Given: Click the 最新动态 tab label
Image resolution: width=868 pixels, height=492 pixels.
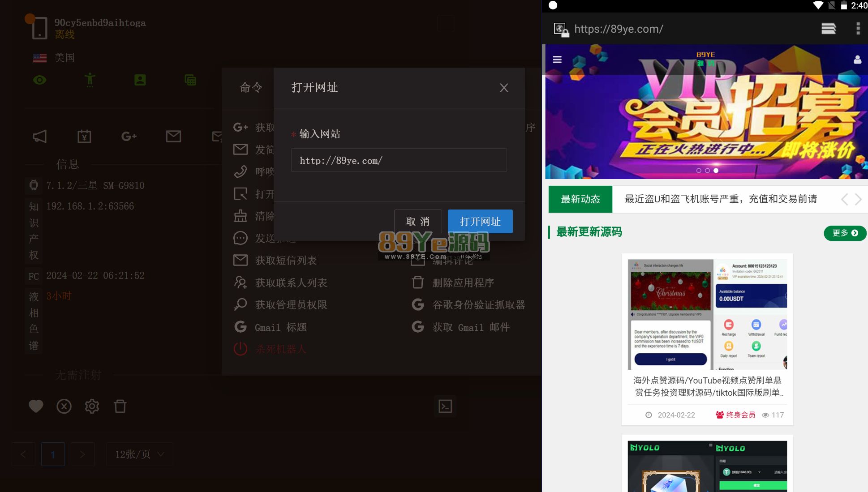Looking at the screenshot, I should pos(580,199).
